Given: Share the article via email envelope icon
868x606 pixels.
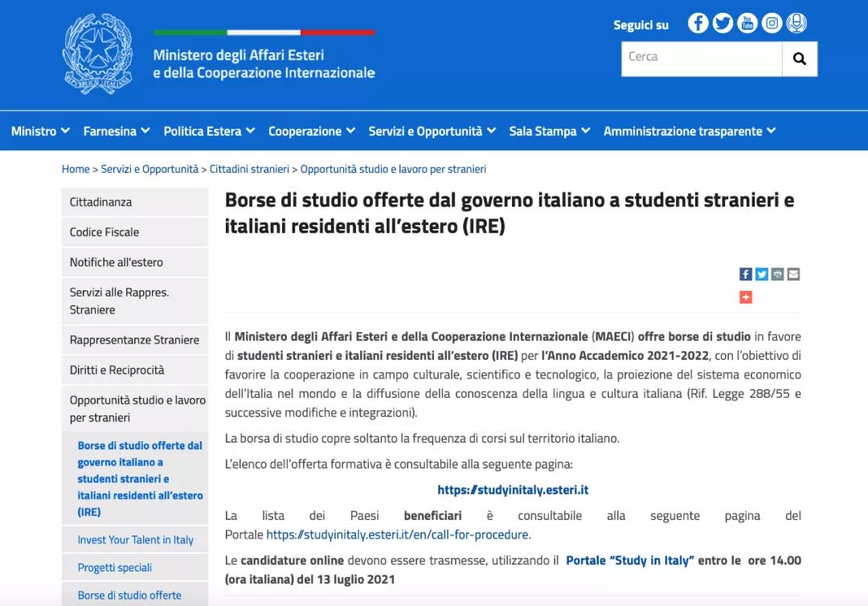Looking at the screenshot, I should point(793,274).
